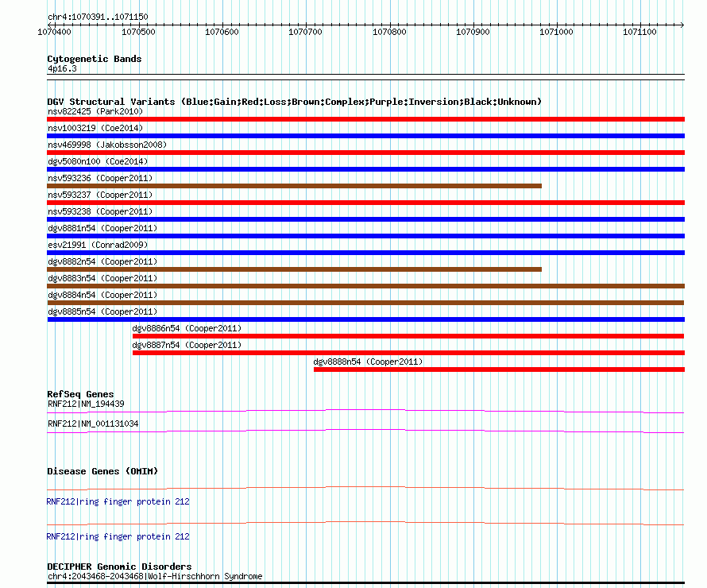Select the nsv1003219 (Coe2014) label
The height and width of the screenshot is (588, 707).
tap(95, 128)
